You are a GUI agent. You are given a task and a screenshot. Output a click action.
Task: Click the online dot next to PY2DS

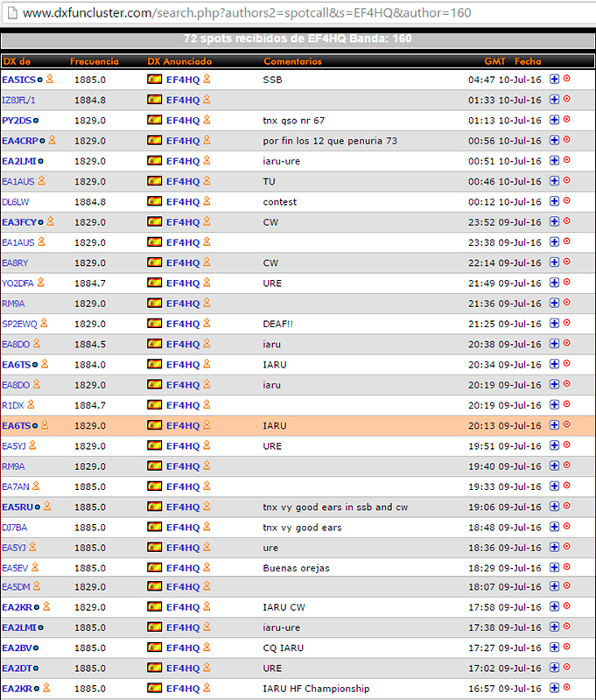point(36,121)
